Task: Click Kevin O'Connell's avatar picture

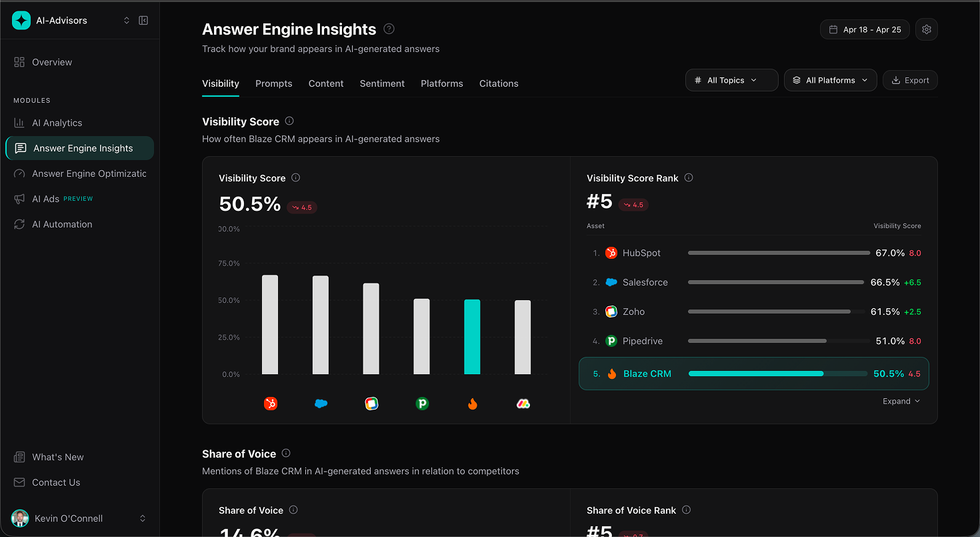Action: coord(19,518)
